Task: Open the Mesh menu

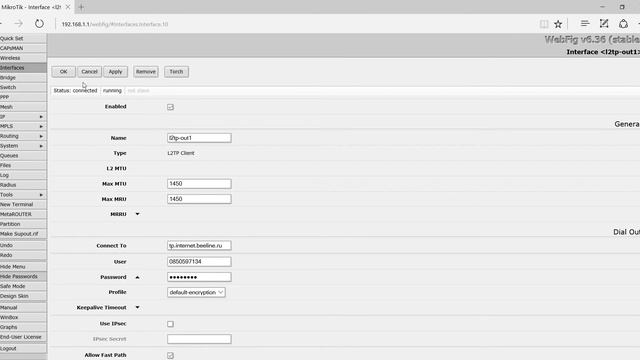Action: coord(23,107)
